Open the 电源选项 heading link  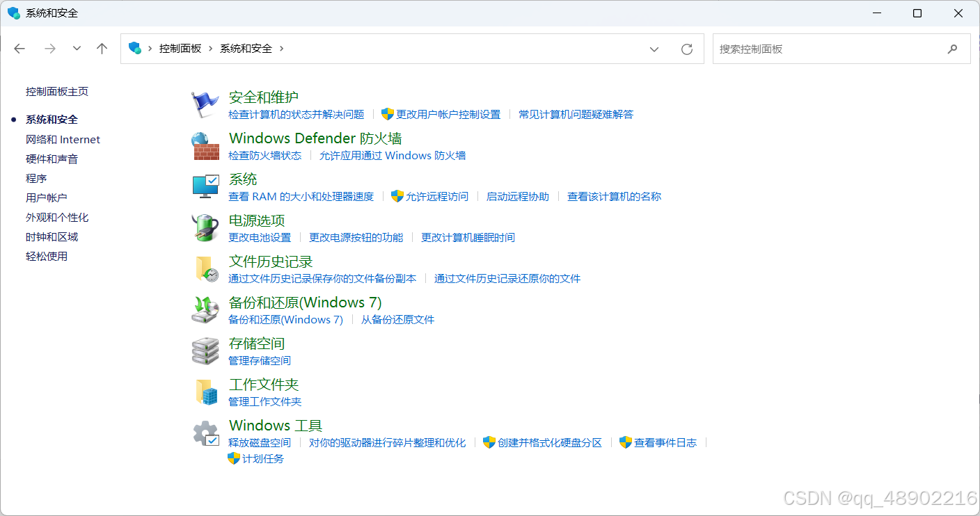tap(257, 220)
